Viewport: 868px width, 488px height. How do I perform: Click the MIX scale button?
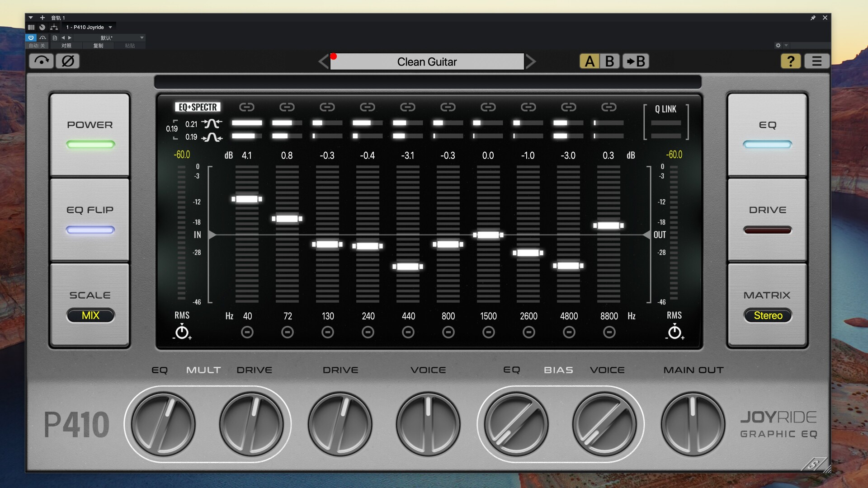coord(90,315)
